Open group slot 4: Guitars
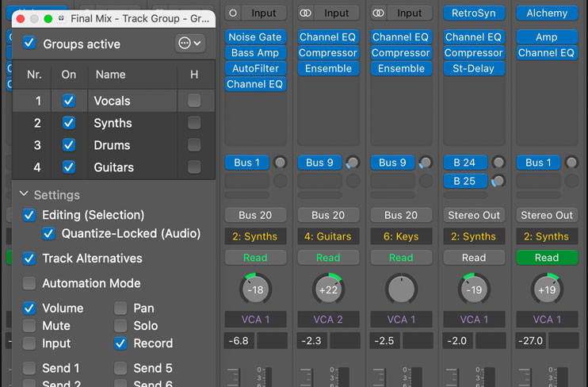588x387 pixels. pos(328,236)
